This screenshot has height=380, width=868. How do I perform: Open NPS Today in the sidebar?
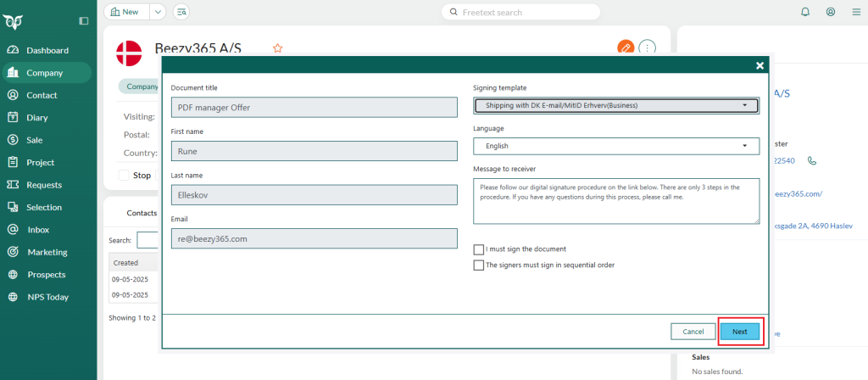47,297
